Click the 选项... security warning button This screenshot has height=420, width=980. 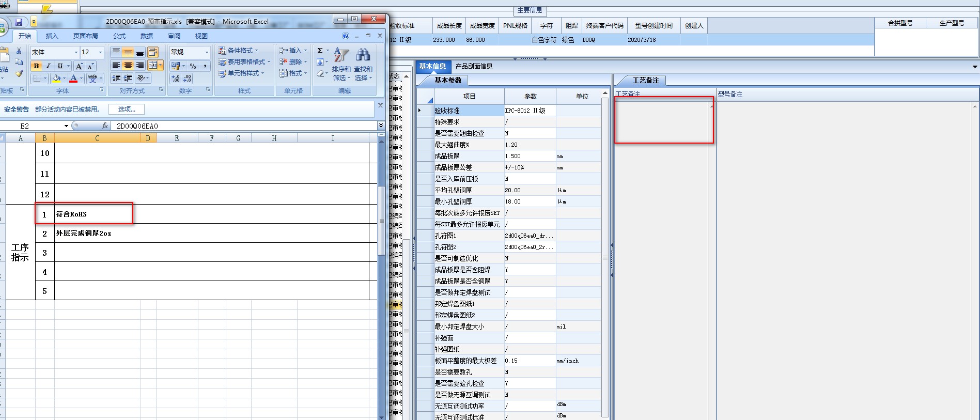[127, 110]
